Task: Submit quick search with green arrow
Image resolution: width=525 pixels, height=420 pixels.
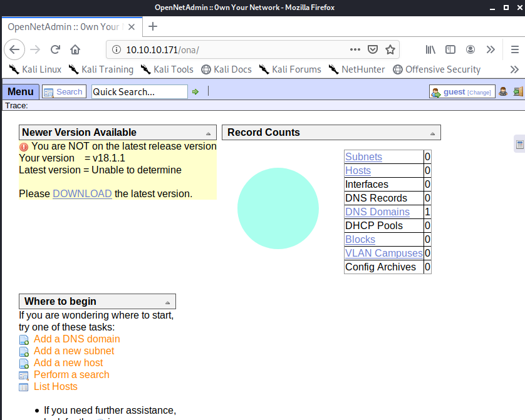Action: [195, 91]
